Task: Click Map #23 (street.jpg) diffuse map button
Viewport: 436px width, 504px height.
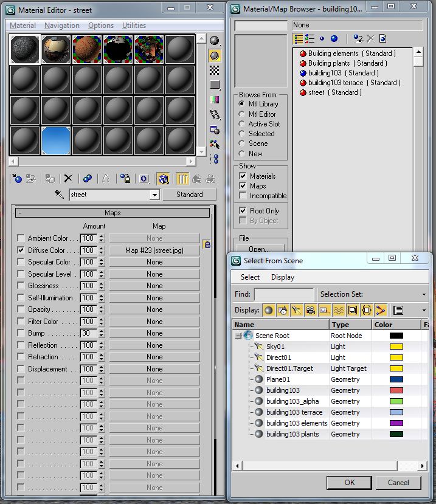Action: pyautogui.click(x=154, y=250)
